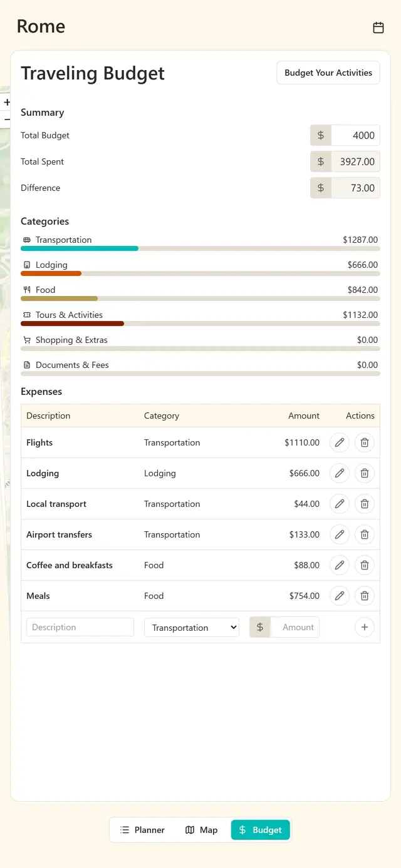Viewport: 401px width, 868px height.
Task: Click the Lodging building icon in Categories
Action: point(26,264)
